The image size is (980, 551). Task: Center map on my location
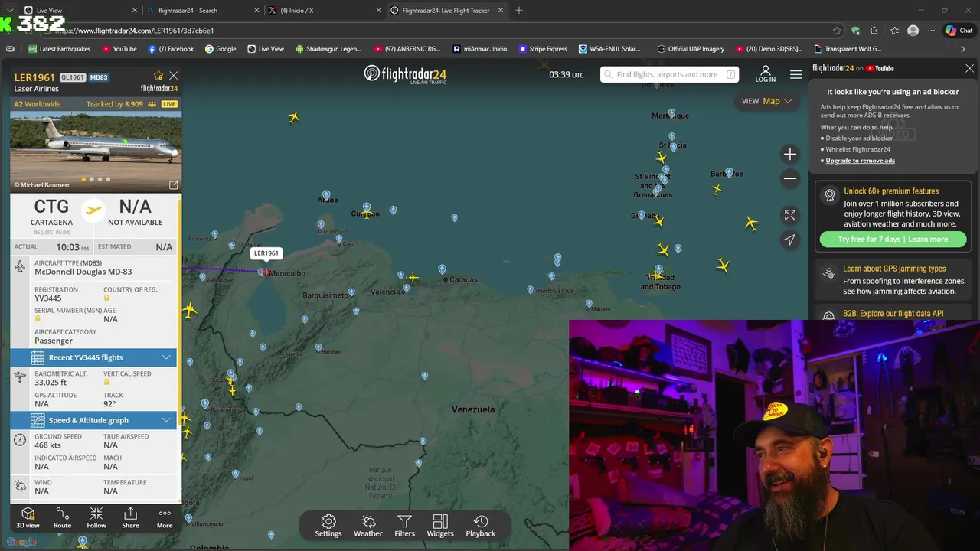pyautogui.click(x=790, y=240)
